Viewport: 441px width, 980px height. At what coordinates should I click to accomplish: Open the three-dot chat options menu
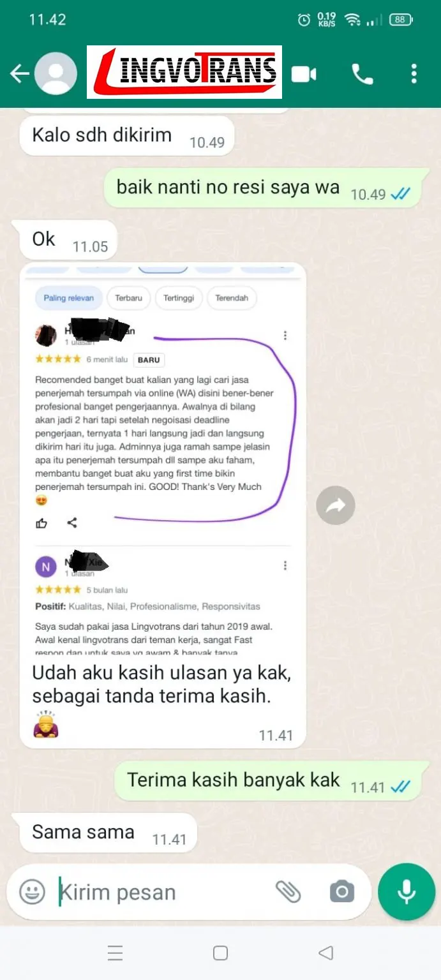[x=414, y=74]
